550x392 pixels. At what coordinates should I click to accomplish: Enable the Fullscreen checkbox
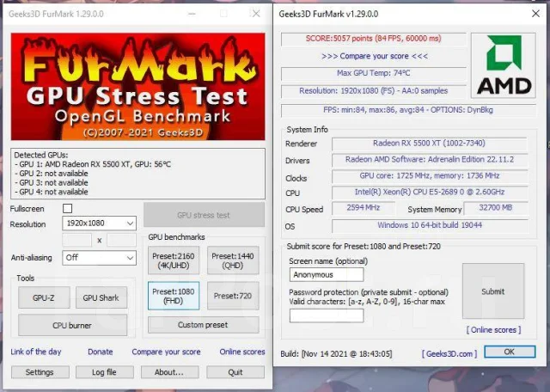[x=67, y=208]
